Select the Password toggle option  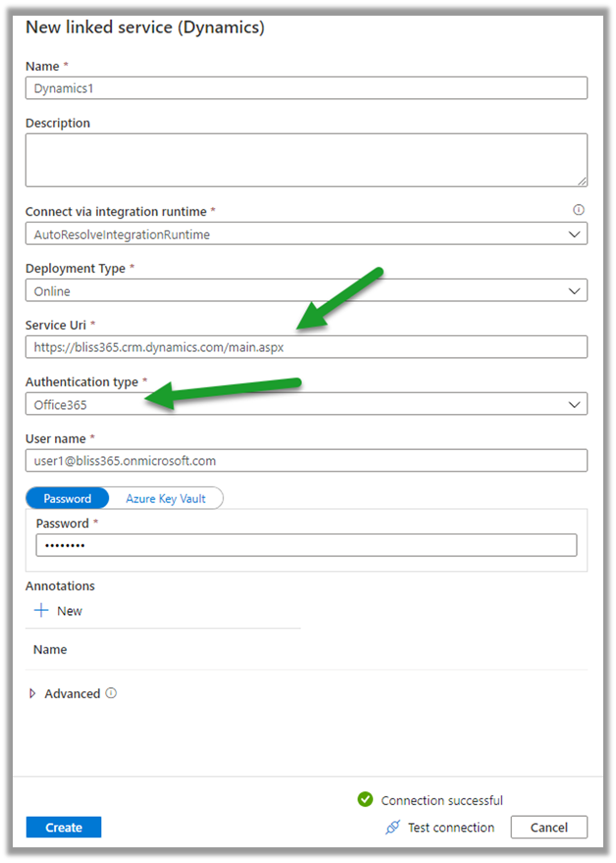68,498
